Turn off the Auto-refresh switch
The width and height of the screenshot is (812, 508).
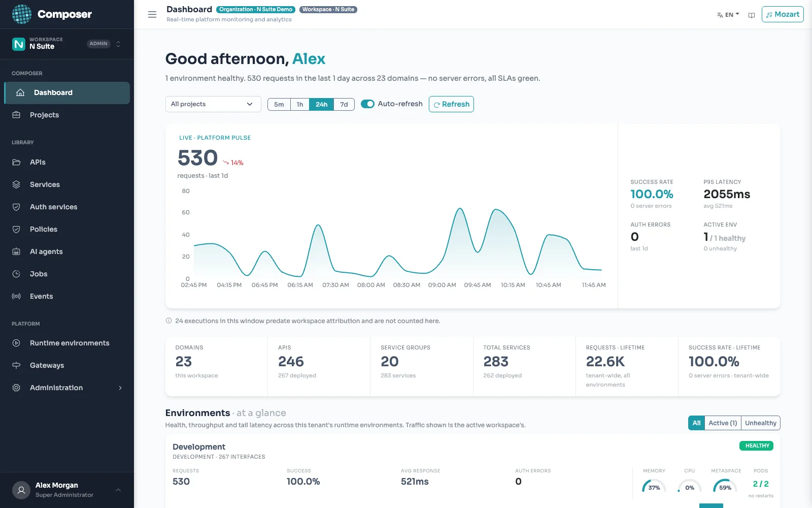tap(367, 104)
